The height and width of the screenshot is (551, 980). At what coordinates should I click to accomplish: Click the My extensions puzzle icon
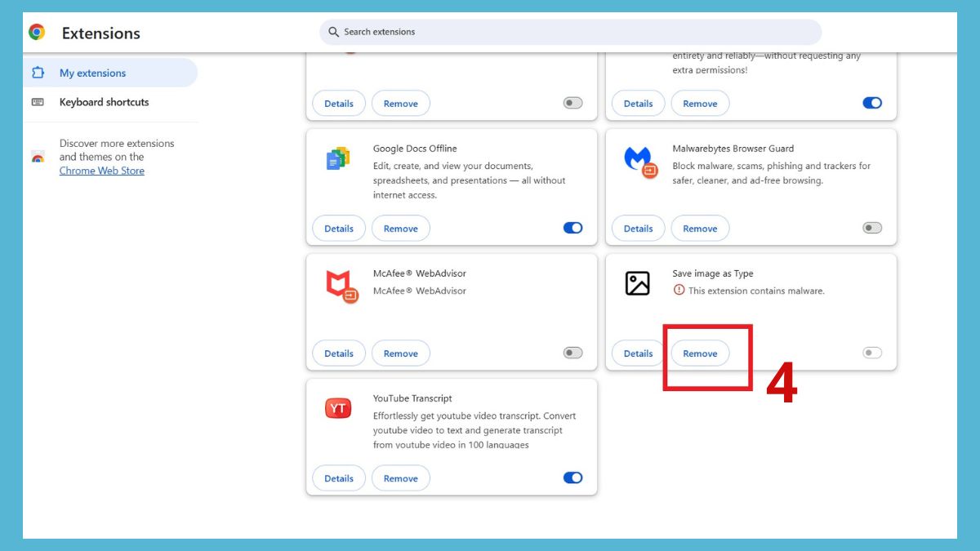click(38, 73)
